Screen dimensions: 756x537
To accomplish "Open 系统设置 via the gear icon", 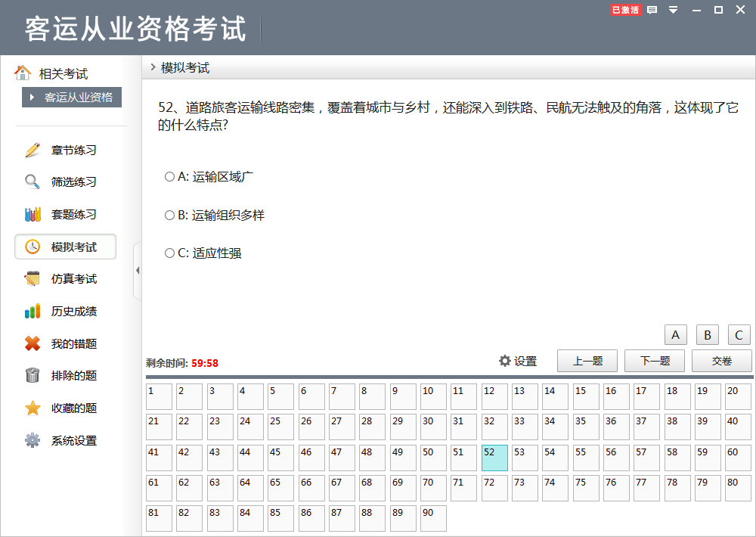I will coord(32,440).
